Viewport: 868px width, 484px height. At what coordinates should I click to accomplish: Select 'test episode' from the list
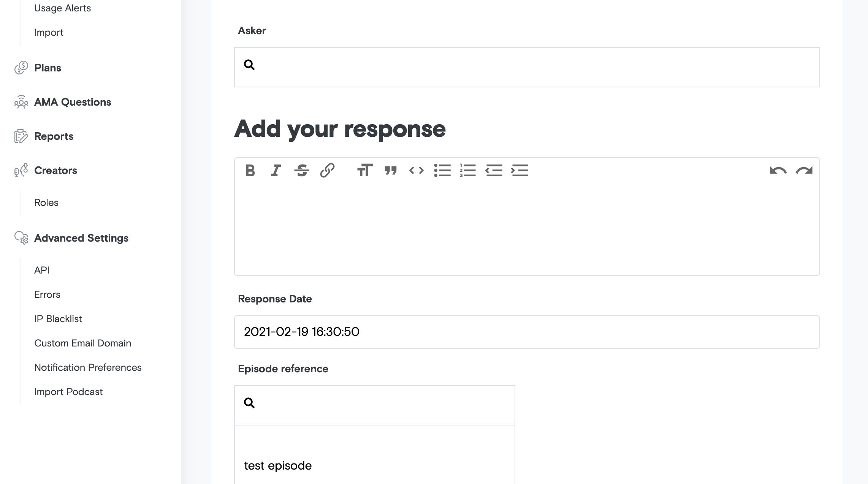(x=277, y=465)
